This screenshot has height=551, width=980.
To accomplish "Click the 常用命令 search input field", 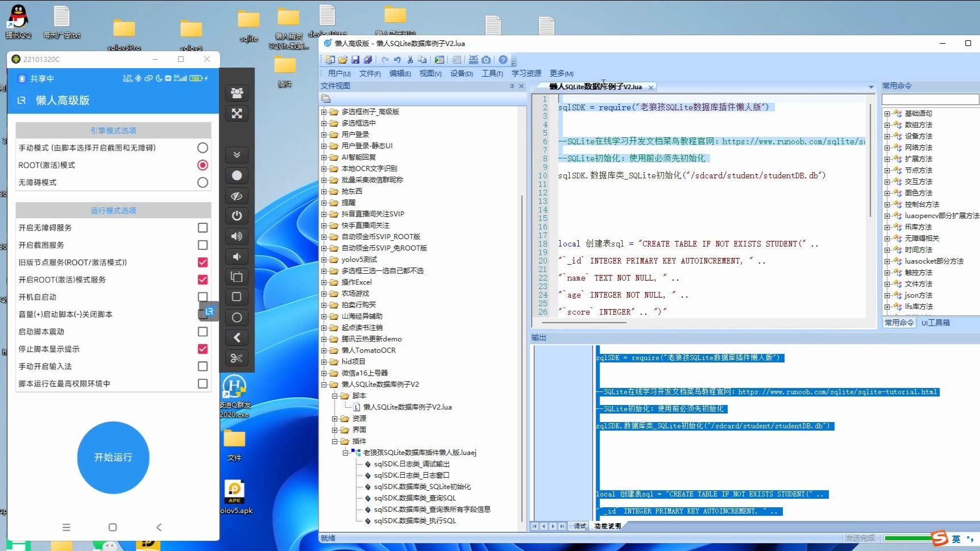I will [x=931, y=99].
